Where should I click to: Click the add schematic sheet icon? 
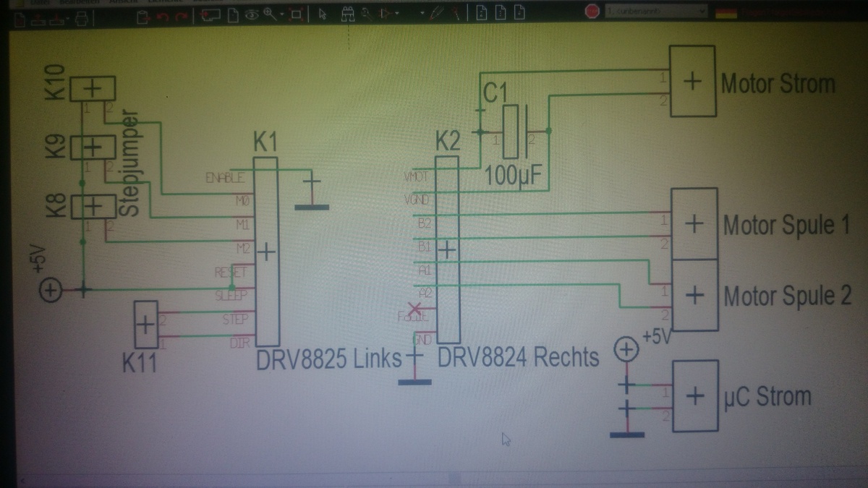210,15
